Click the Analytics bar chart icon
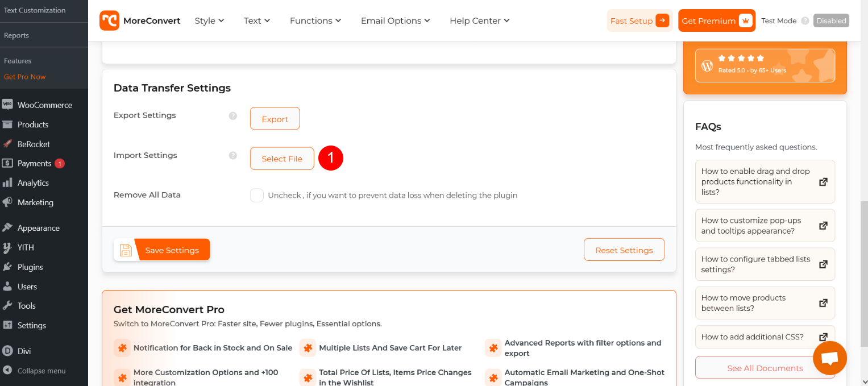Viewport: 868px width, 386px height. pos(7,182)
